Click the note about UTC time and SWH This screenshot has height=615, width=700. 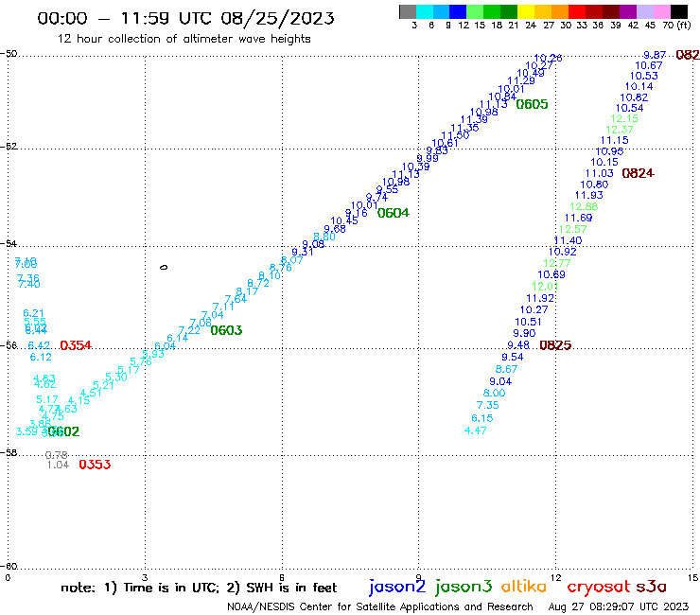click(199, 588)
